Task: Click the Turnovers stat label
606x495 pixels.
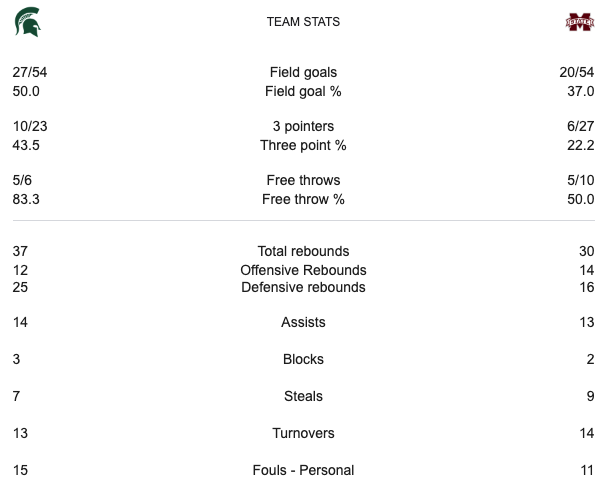Action: coord(303,433)
